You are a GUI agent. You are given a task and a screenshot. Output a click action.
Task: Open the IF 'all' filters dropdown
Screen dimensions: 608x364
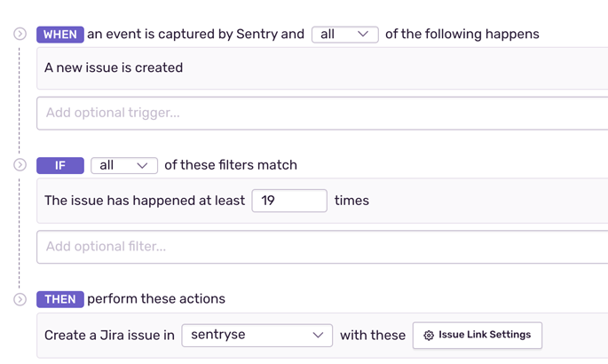(123, 166)
